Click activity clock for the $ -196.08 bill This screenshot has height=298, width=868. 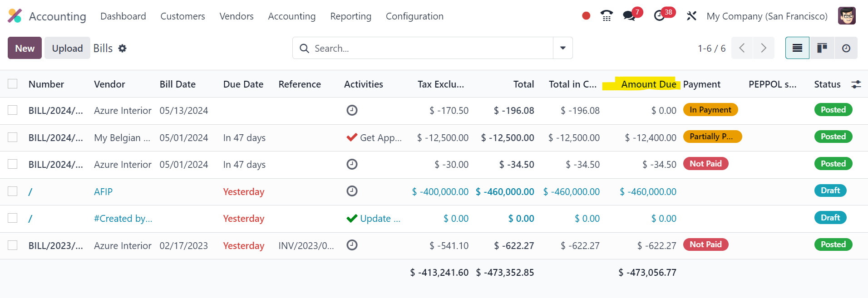coord(352,110)
